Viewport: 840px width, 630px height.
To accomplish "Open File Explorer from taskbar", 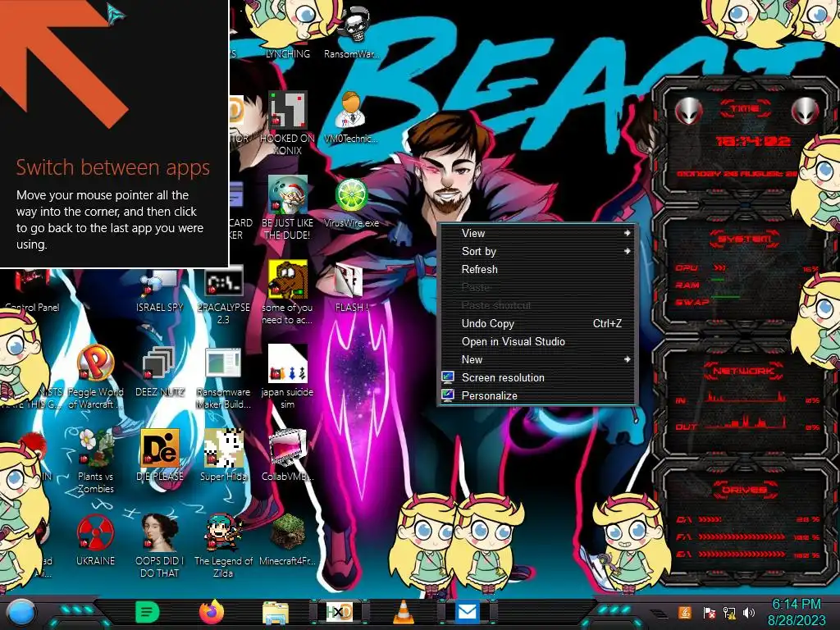I will tap(276, 612).
